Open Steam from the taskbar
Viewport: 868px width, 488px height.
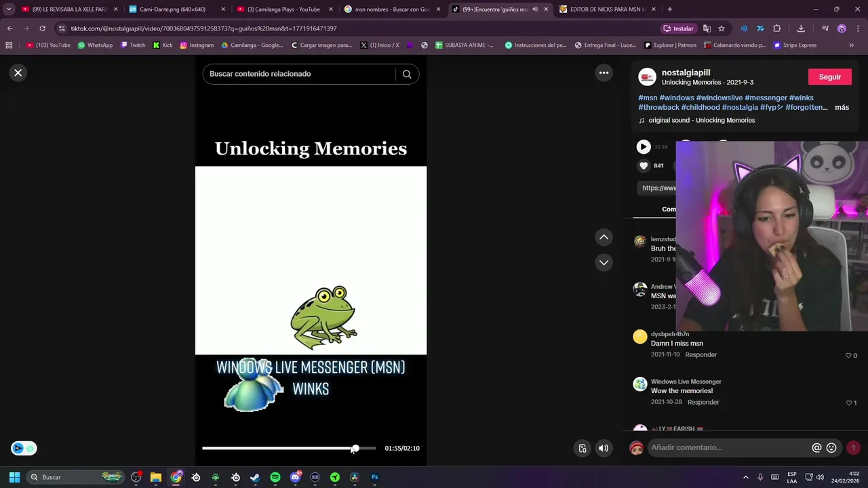tap(255, 477)
